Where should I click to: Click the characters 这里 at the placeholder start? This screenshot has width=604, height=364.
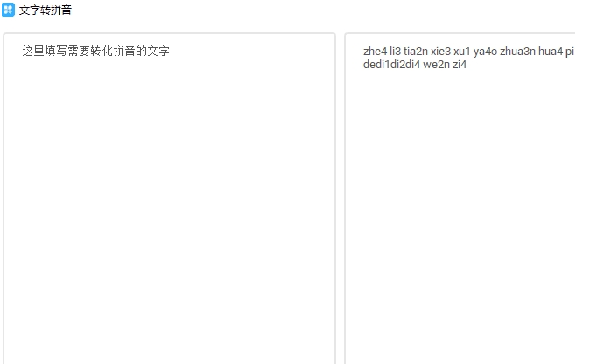(x=33, y=51)
